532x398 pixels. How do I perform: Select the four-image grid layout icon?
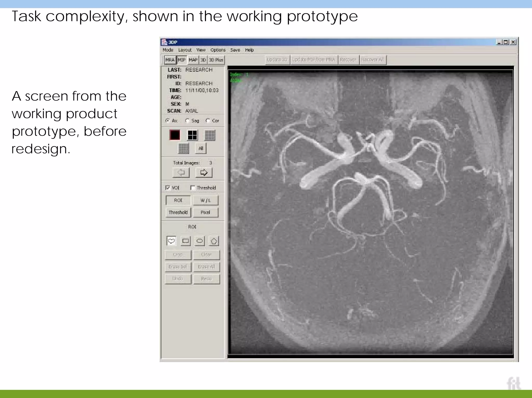click(192, 135)
